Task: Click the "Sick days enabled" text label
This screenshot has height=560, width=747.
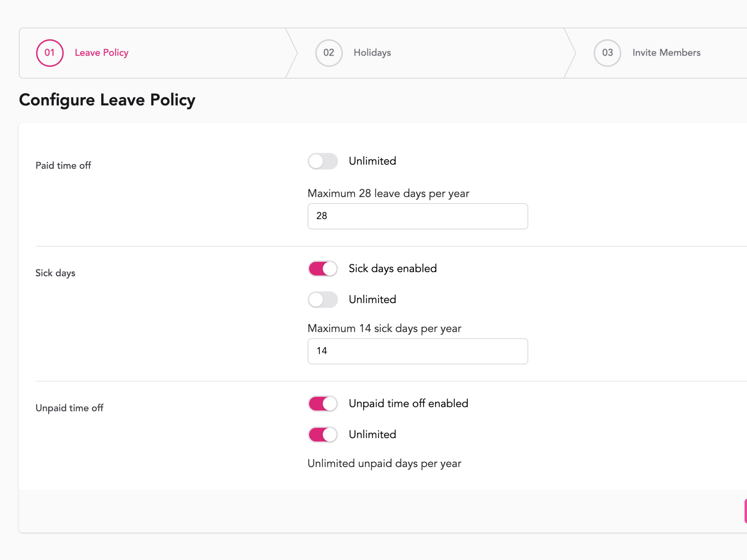Action: (x=393, y=269)
